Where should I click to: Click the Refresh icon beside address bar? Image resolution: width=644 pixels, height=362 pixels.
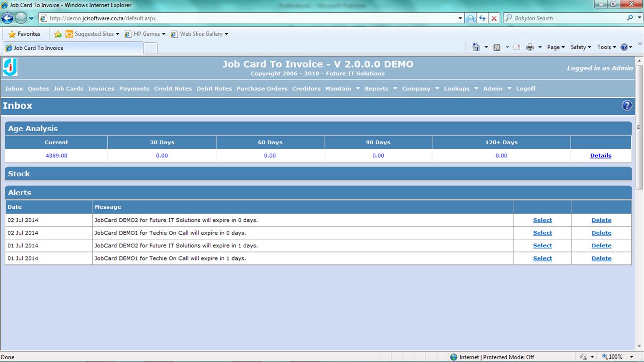coord(482,18)
